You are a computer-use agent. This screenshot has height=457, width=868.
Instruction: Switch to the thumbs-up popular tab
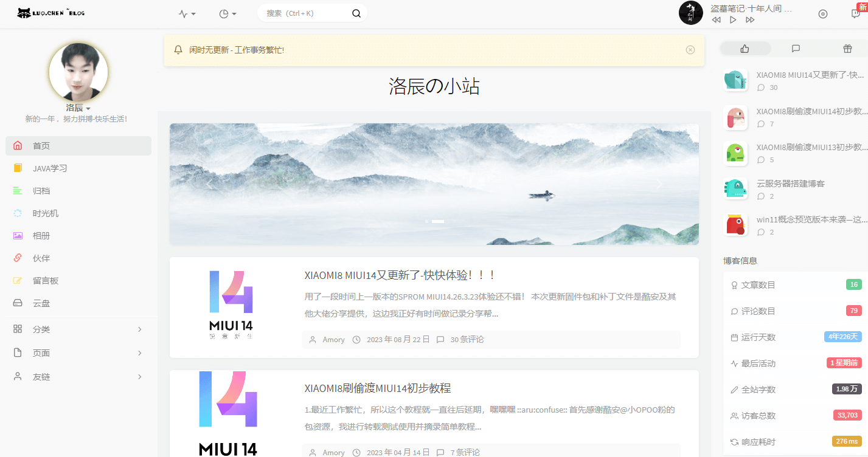[745, 49]
